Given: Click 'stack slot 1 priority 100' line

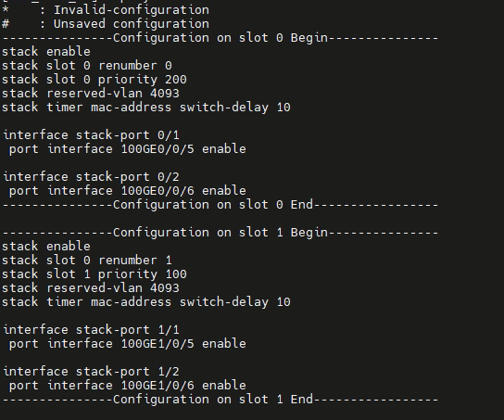Looking at the screenshot, I should tap(94, 274).
